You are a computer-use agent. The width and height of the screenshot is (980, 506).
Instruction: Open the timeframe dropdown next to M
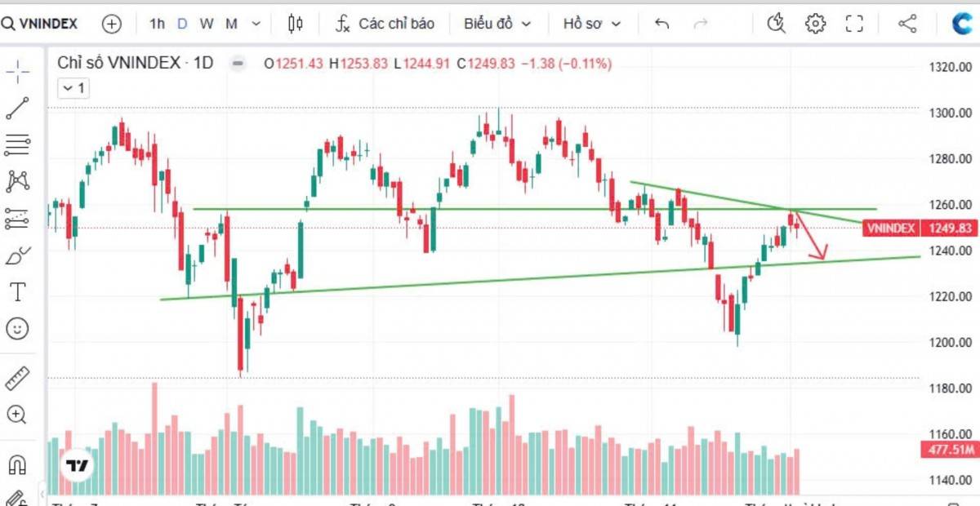[255, 24]
